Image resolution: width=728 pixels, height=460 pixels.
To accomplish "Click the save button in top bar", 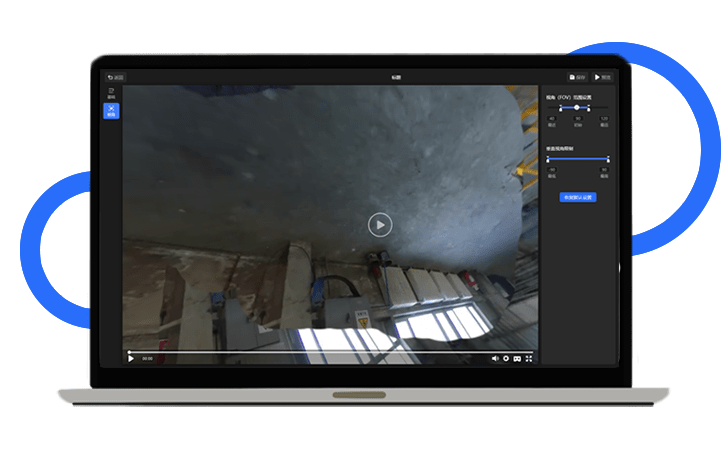I will 577,77.
